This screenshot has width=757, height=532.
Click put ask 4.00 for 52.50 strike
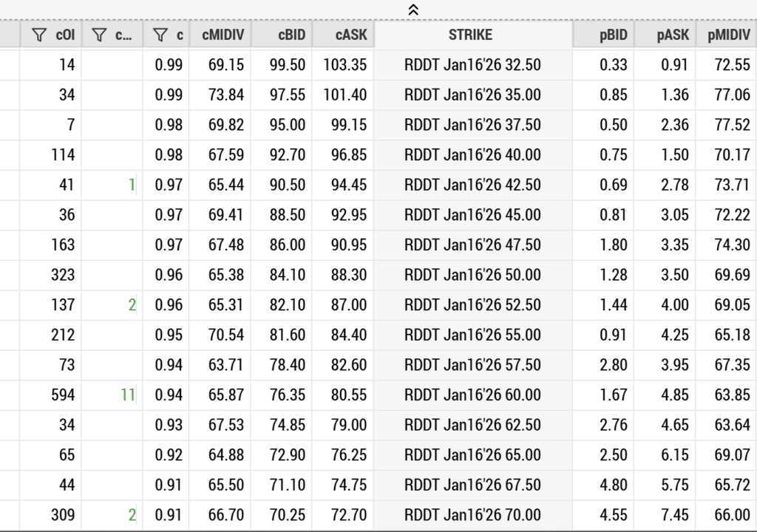(x=674, y=304)
